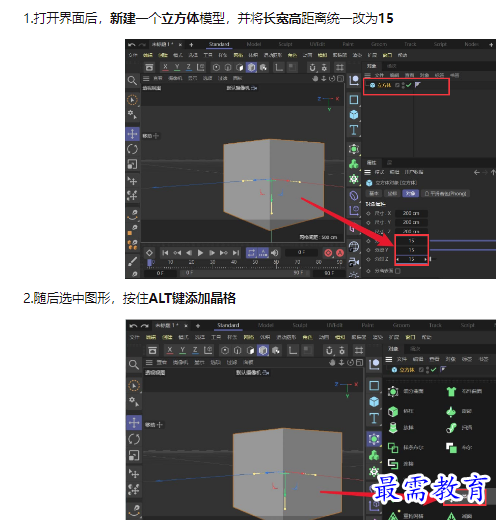Click the red Record keyframe button in step 1
Viewport: 496px width, 520px height.
point(328,253)
